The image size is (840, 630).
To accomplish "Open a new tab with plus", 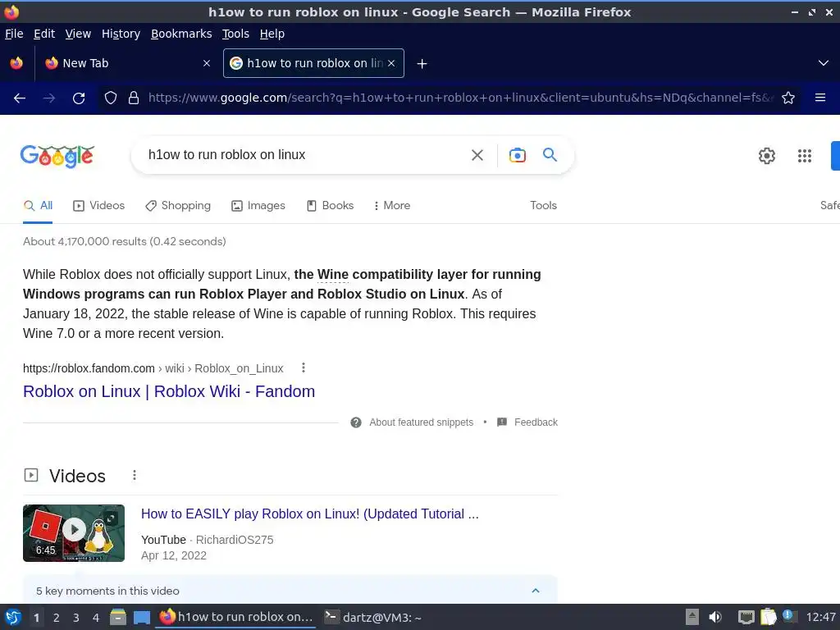I will tap(422, 64).
